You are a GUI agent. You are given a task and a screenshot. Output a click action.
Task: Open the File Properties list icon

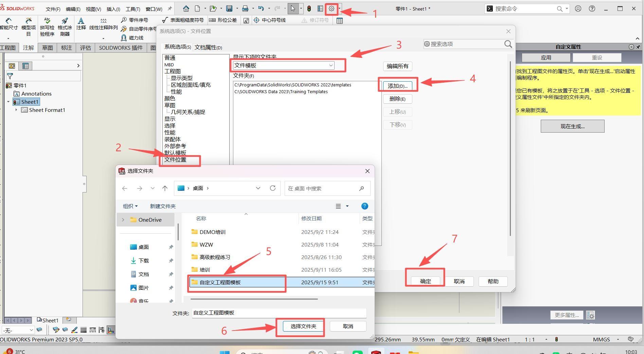(x=320, y=9)
